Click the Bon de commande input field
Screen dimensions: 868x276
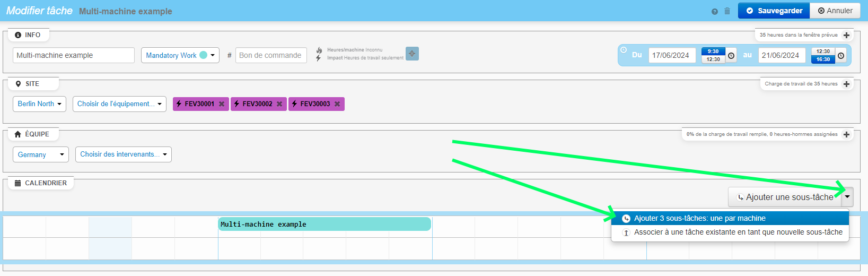270,55
